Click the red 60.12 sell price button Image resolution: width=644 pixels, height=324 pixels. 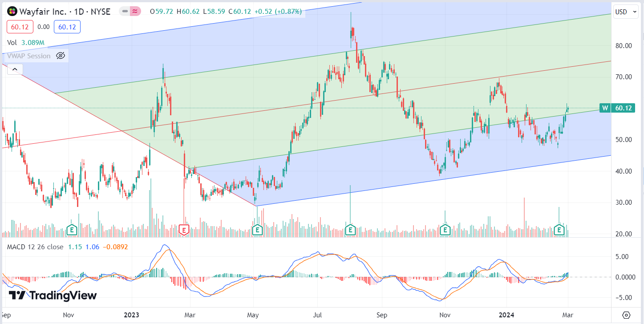click(x=20, y=27)
